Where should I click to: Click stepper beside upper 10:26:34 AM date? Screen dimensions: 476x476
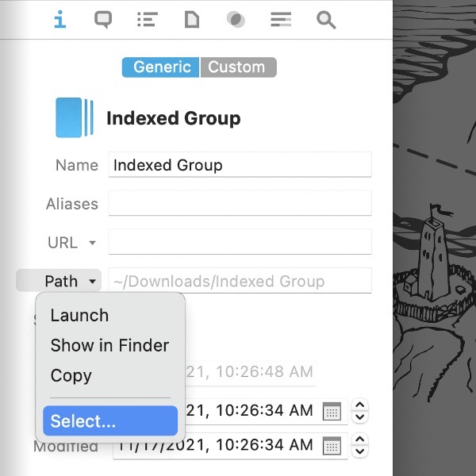(359, 411)
